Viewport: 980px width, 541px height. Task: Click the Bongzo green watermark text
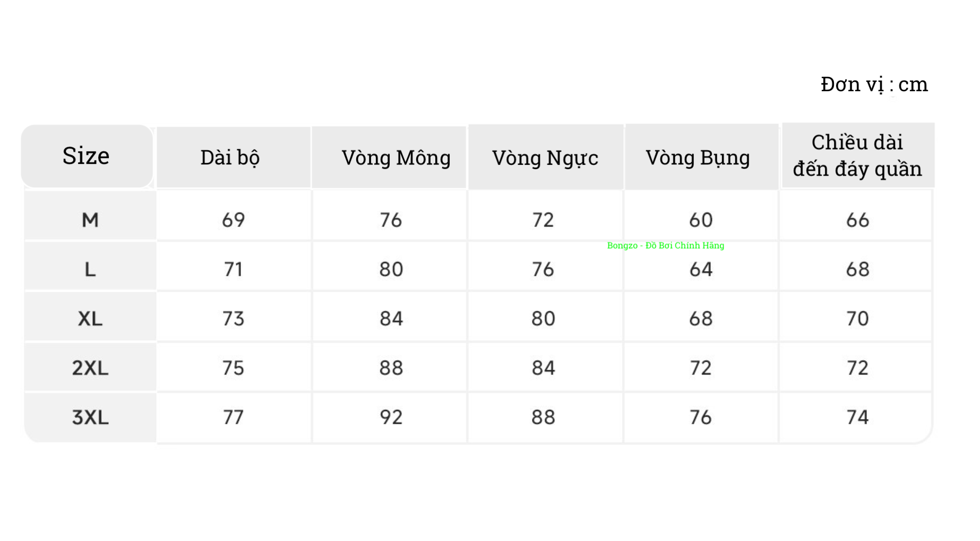665,246
